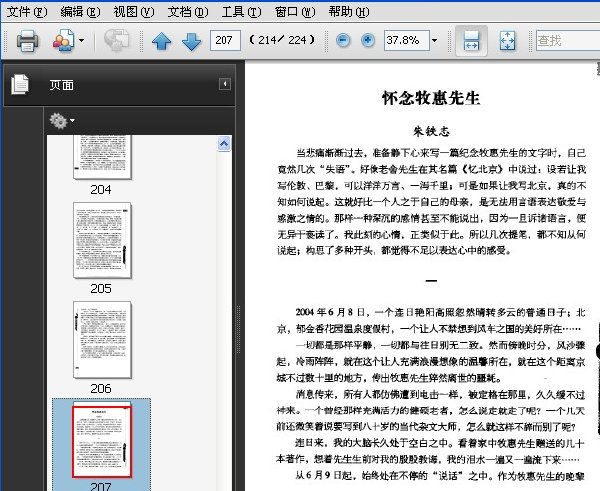Click the Pages panel document icon

tap(20, 84)
